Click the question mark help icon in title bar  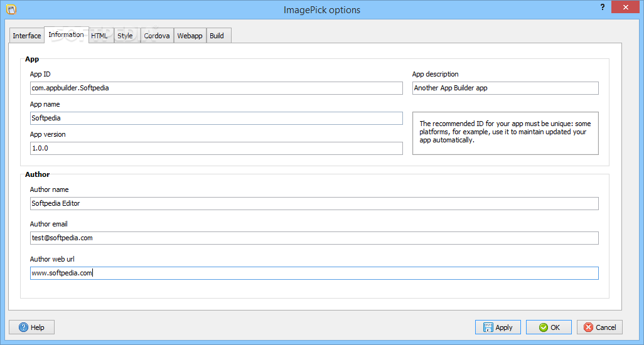click(602, 7)
